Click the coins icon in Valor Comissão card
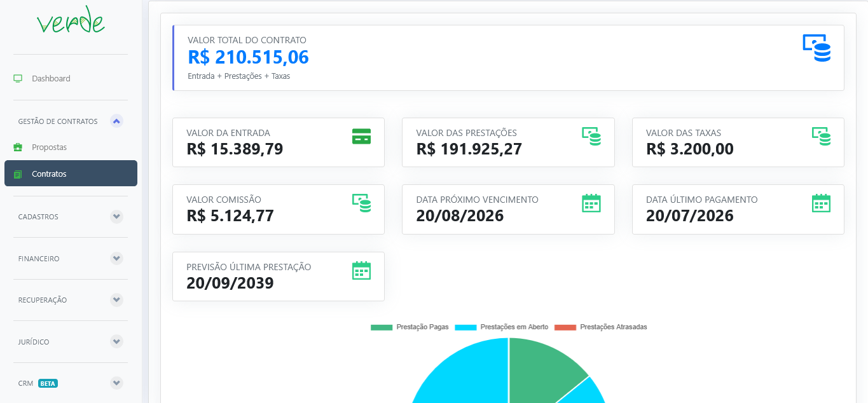The image size is (868, 403). tap(361, 203)
